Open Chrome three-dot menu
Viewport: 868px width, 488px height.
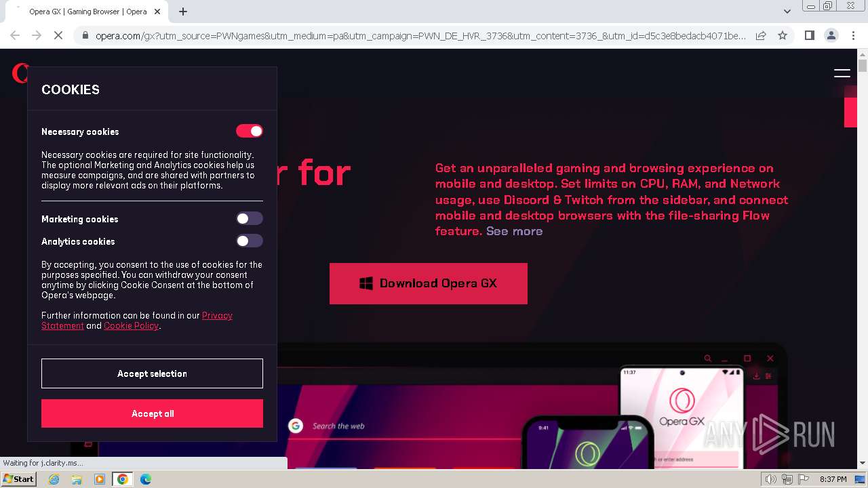[852, 35]
